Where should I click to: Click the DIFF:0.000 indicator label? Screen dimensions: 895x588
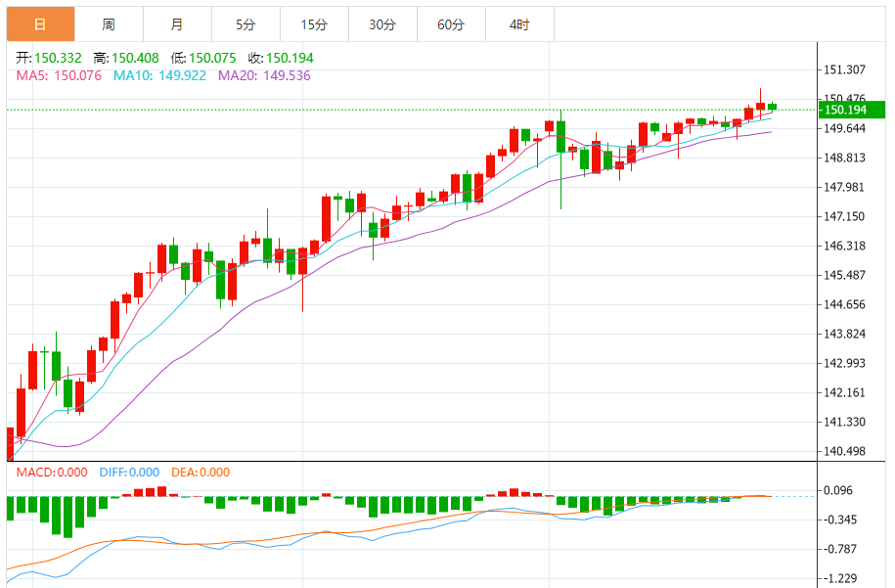(129, 473)
